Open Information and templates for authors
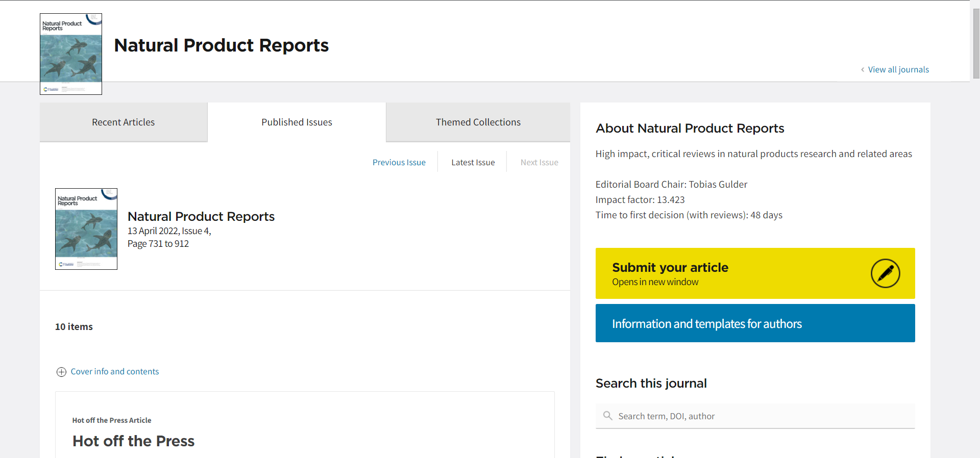 pyautogui.click(x=755, y=323)
